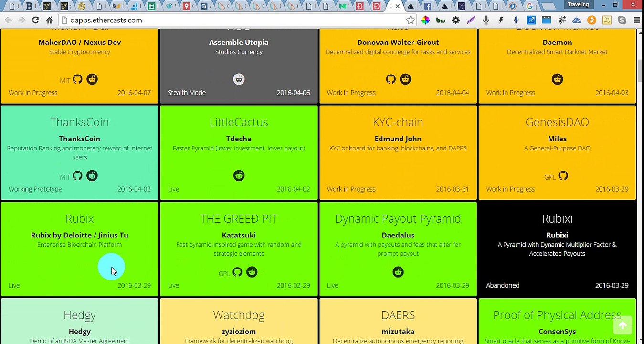Open the ThanksCoin dapp title
The width and height of the screenshot is (644, 344).
point(79,122)
